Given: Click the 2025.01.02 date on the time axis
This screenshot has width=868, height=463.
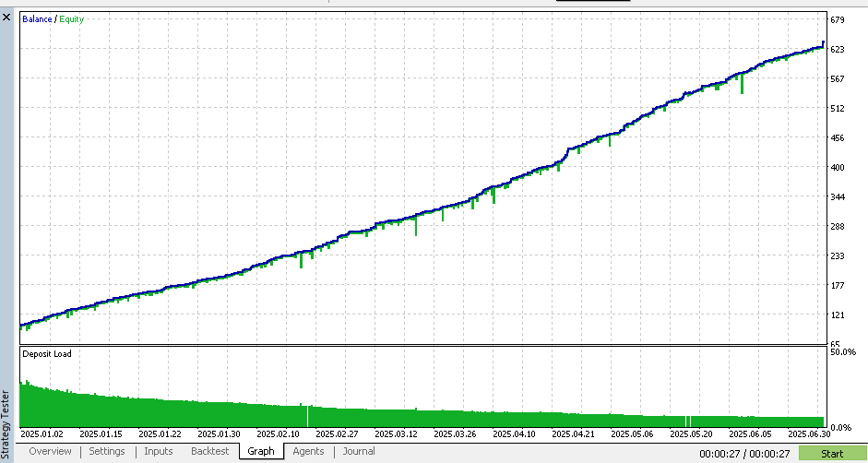Looking at the screenshot, I should [42, 433].
